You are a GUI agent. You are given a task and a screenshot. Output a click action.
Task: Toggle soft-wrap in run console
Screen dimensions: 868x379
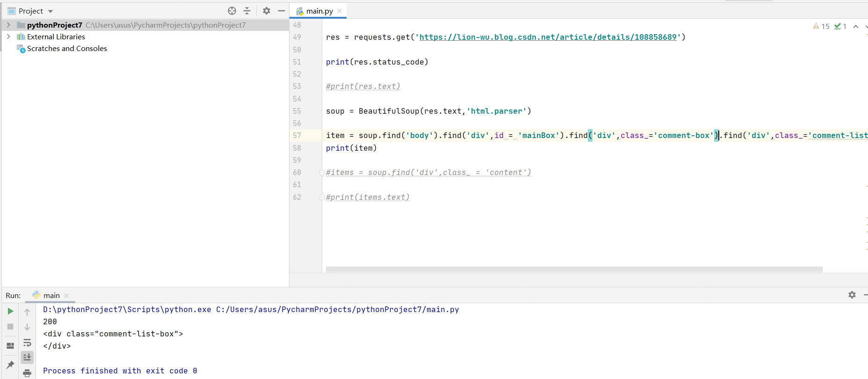pyautogui.click(x=27, y=343)
